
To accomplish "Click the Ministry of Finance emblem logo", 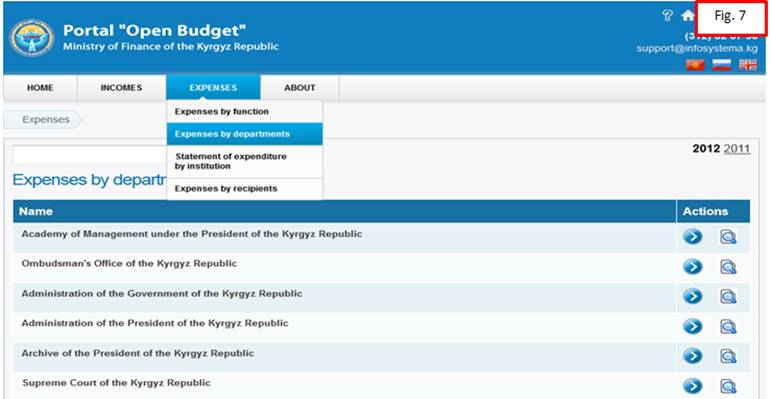I will tap(32, 38).
